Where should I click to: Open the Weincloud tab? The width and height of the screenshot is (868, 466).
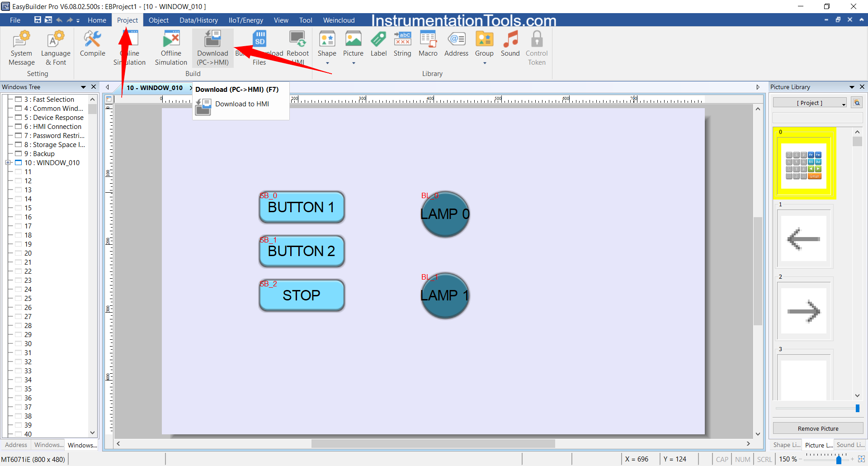click(339, 20)
